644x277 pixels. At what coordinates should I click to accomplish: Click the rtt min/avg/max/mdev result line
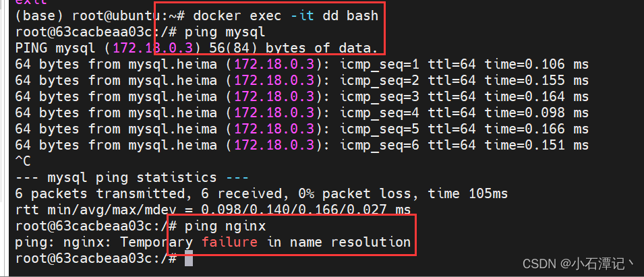(x=212, y=210)
